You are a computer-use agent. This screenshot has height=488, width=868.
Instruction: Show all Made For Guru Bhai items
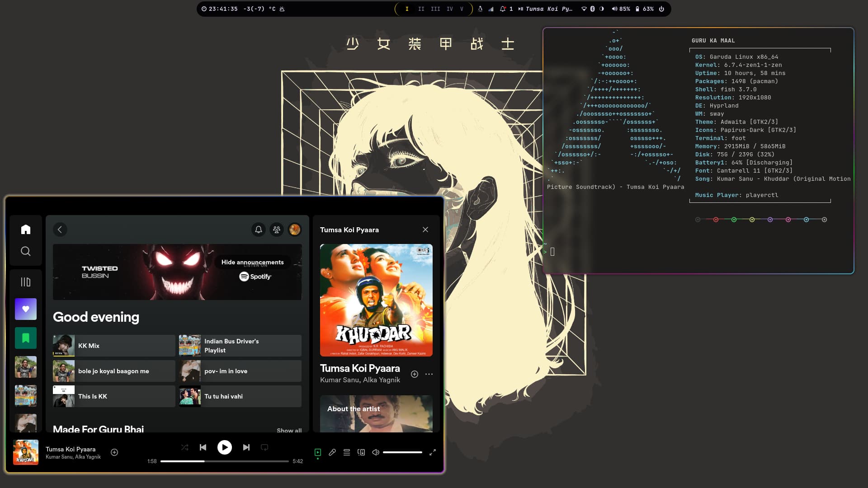pos(289,430)
